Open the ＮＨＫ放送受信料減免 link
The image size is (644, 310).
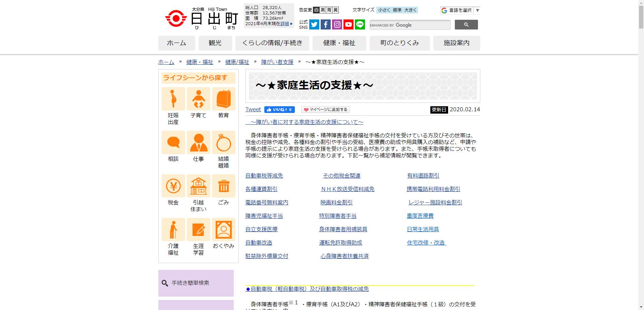click(x=347, y=189)
